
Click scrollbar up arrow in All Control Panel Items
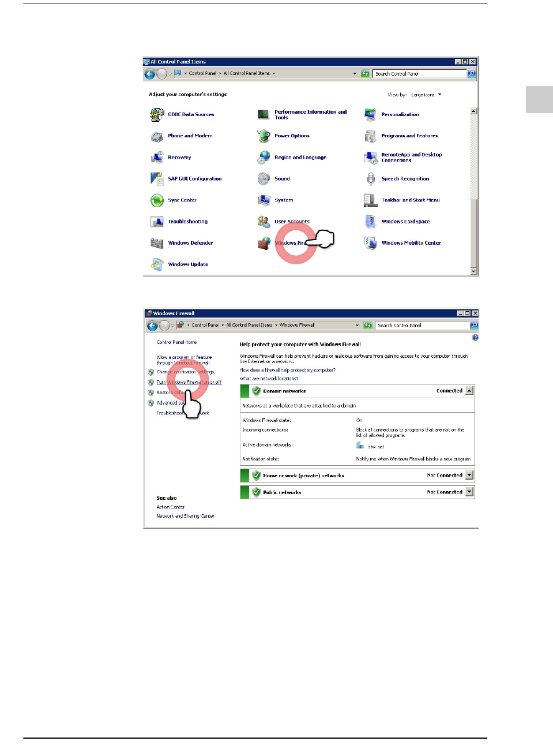pyautogui.click(x=473, y=111)
